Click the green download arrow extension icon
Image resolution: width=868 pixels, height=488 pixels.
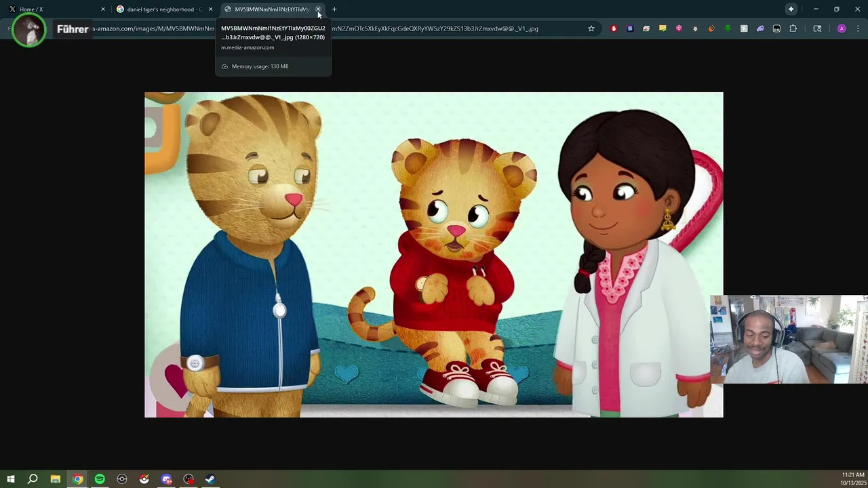(x=728, y=28)
